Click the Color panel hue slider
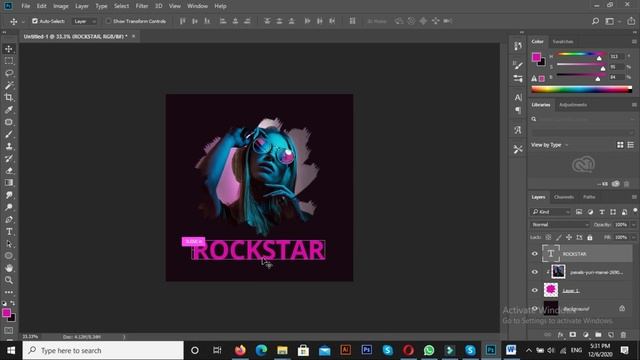Viewport: 640px width, 360px height. 580,54
